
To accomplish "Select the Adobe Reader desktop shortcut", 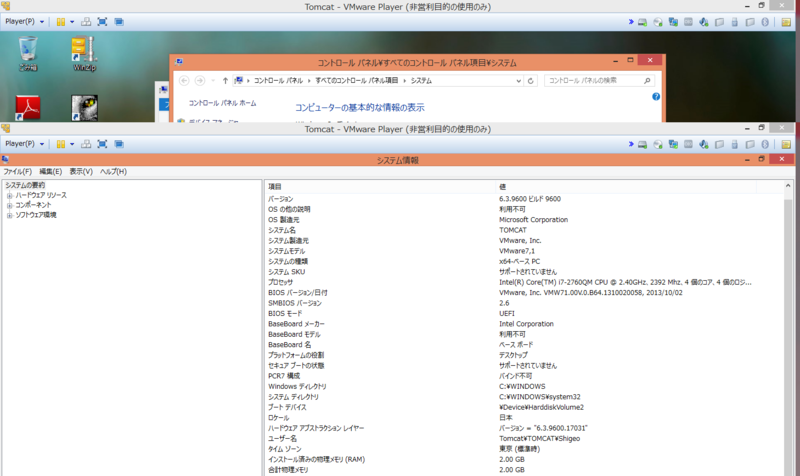I will (x=28, y=108).
